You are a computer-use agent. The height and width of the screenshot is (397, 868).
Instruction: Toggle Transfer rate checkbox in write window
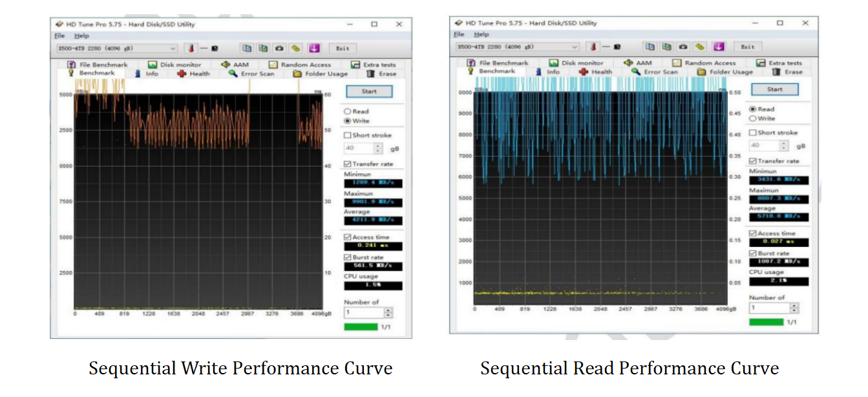coord(348,164)
